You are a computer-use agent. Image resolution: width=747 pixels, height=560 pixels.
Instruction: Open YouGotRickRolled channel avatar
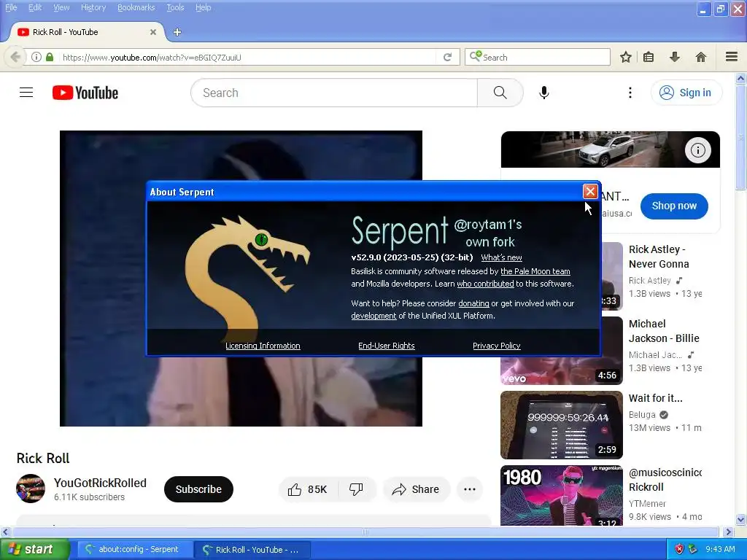[x=31, y=489]
